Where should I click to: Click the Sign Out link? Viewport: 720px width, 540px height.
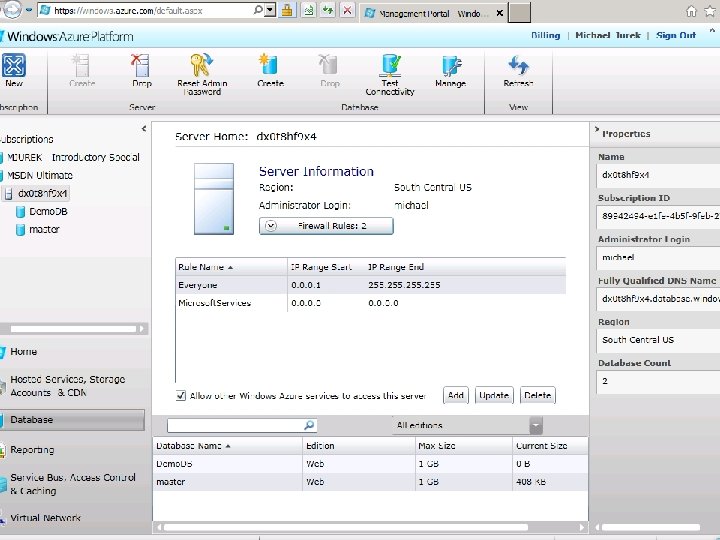[x=676, y=35]
